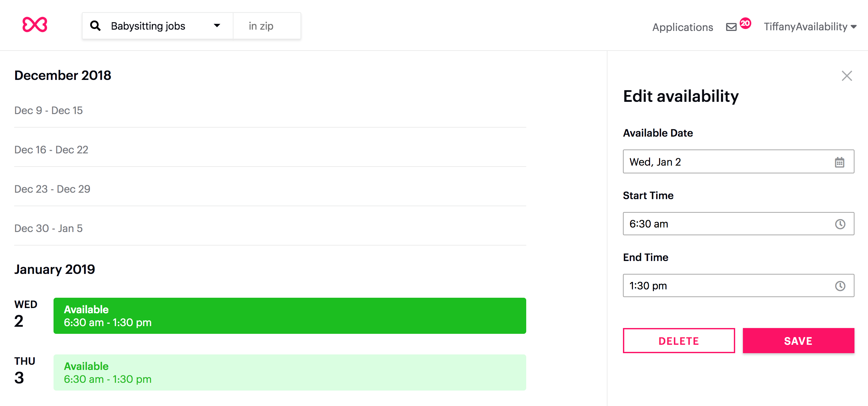The width and height of the screenshot is (868, 406).
Task: Select the Thu 3 Available block
Action: point(290,372)
